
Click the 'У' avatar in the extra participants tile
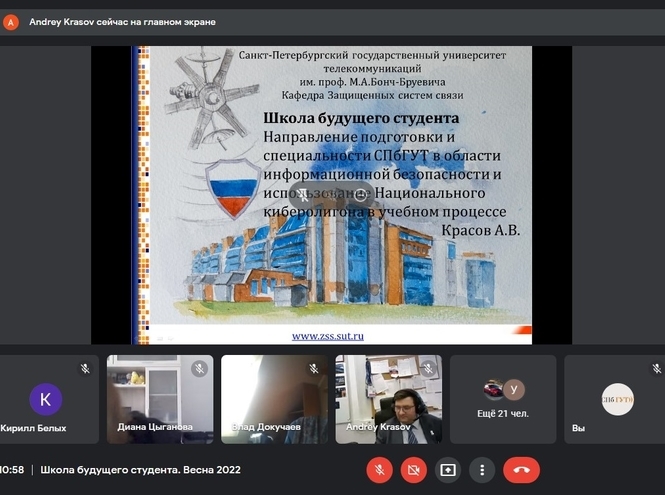(514, 389)
